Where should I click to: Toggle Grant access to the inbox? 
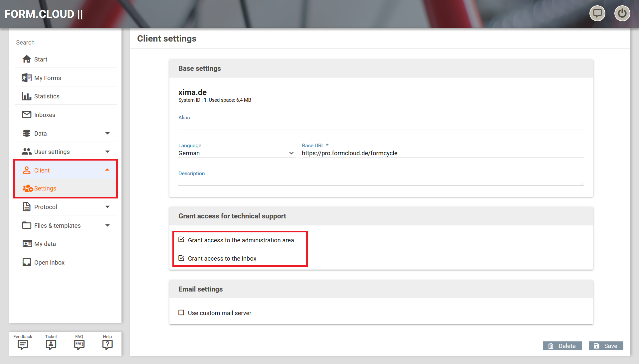pos(181,258)
